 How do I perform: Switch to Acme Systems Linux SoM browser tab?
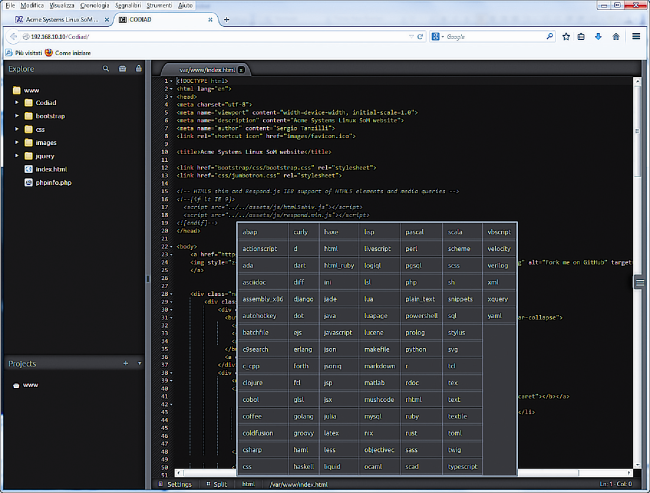pos(62,19)
